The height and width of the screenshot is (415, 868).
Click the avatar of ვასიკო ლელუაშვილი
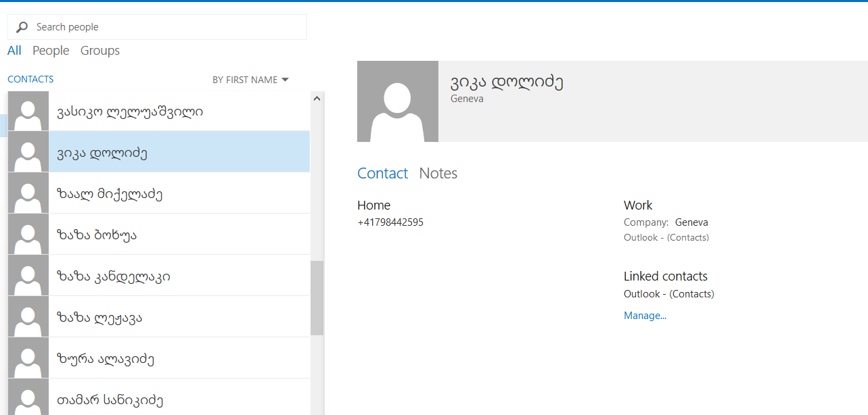click(x=28, y=112)
